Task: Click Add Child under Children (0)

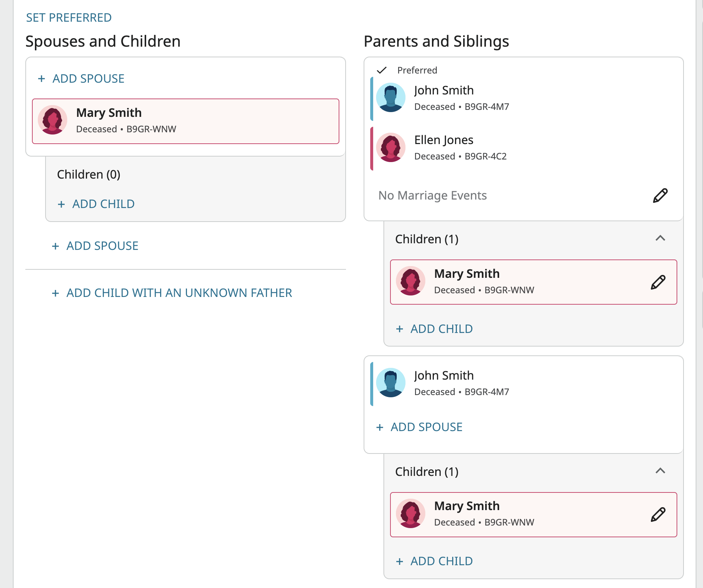Action: [103, 204]
